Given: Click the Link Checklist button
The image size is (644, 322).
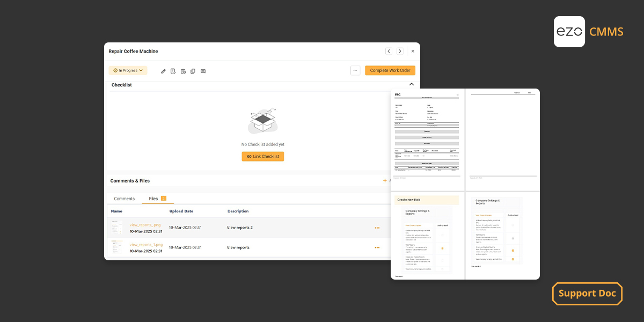Looking at the screenshot, I should [x=262, y=156].
